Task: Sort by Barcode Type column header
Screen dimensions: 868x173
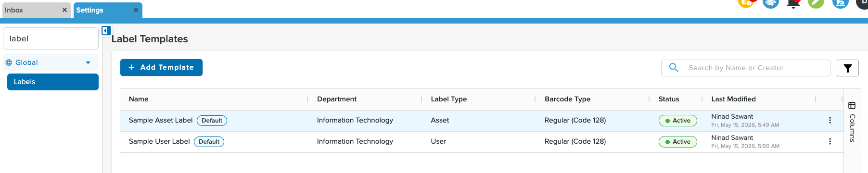Action: (567, 99)
